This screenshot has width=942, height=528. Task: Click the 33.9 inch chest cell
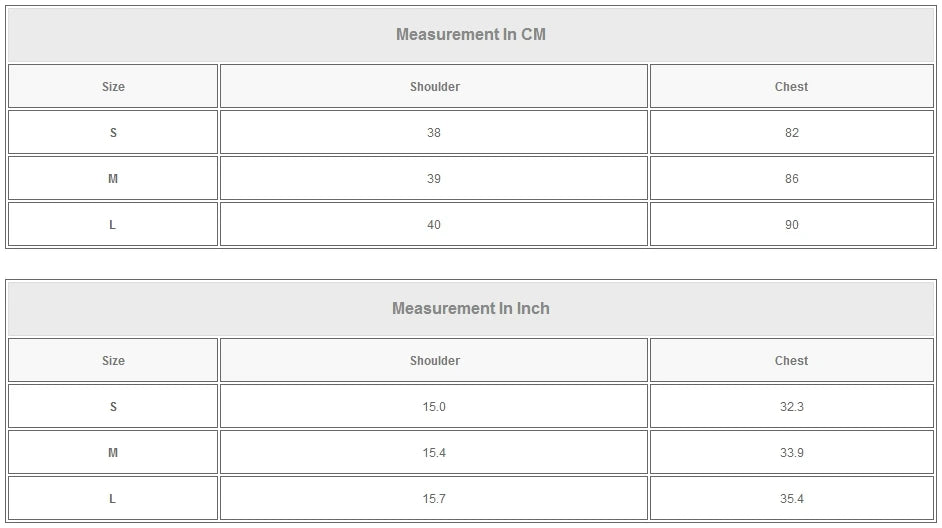pos(791,453)
